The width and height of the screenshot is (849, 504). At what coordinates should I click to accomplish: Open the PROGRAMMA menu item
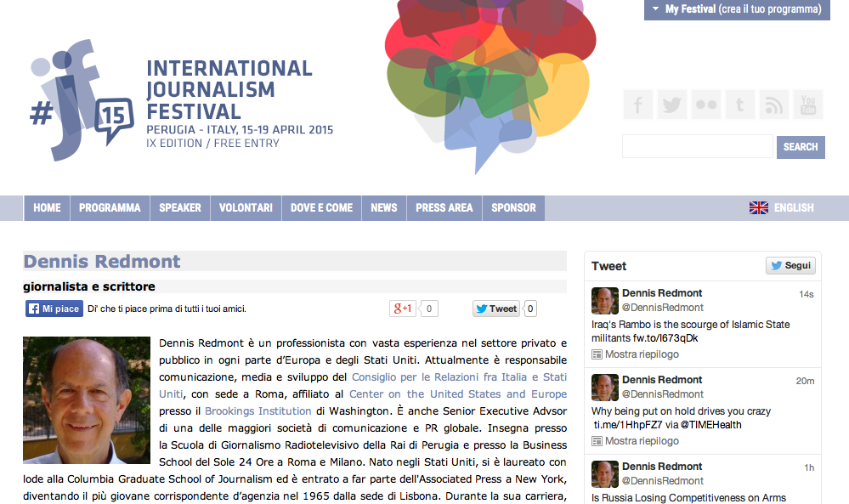110,208
